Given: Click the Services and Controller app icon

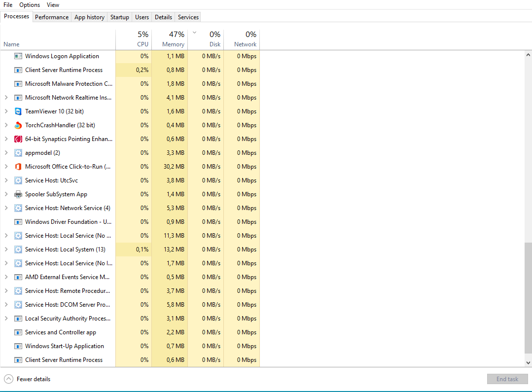Looking at the screenshot, I should (18, 332).
